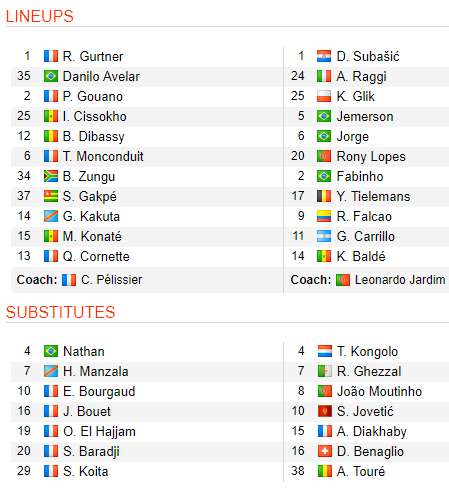Click the LINEUPS section heading
Viewport: 449px width, 489px height.
40,16
